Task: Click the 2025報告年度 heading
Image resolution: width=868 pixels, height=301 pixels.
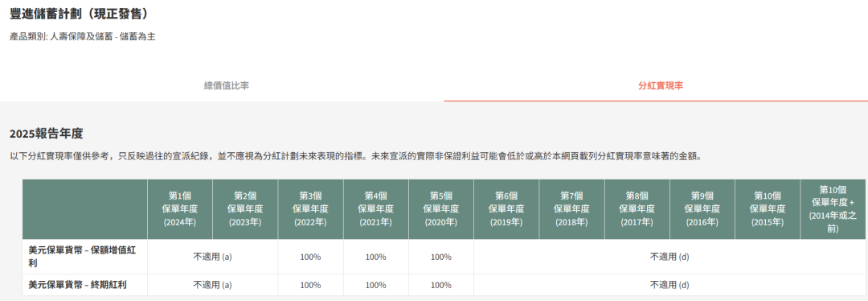Action: tap(46, 134)
